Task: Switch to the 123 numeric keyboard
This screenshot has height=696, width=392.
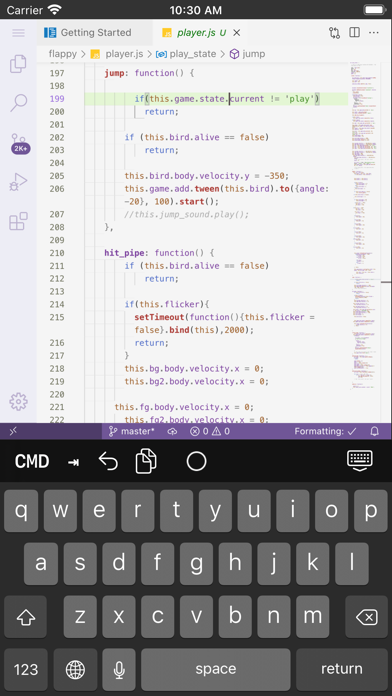Action: (26, 669)
